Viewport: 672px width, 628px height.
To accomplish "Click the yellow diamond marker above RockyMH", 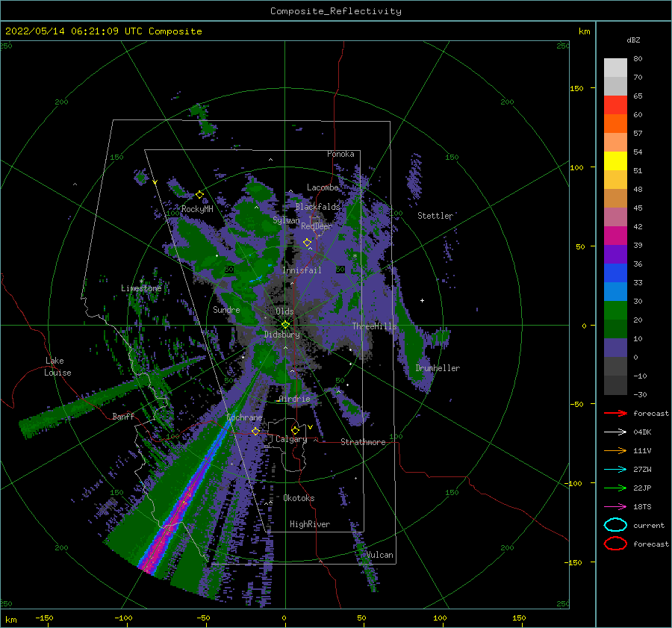I will (x=199, y=195).
